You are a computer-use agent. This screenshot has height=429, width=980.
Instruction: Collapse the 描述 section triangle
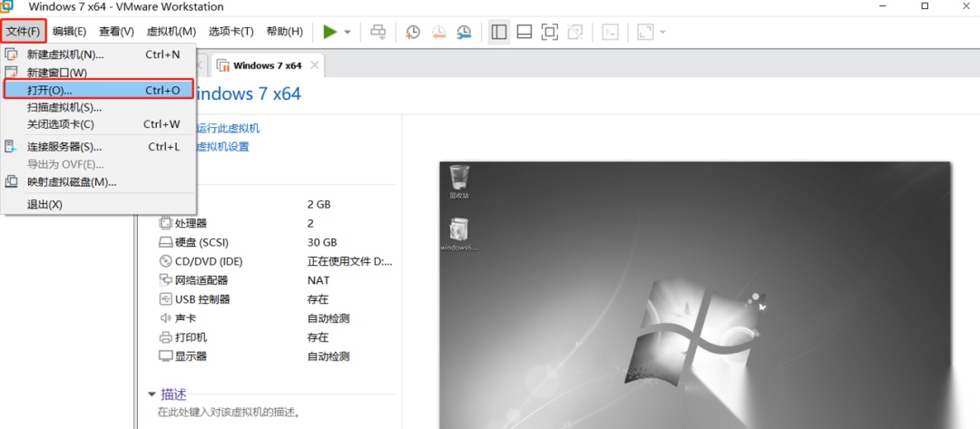click(x=152, y=395)
